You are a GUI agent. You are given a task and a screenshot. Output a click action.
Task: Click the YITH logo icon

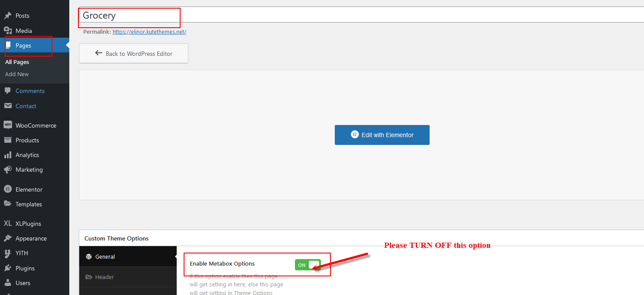(8, 253)
